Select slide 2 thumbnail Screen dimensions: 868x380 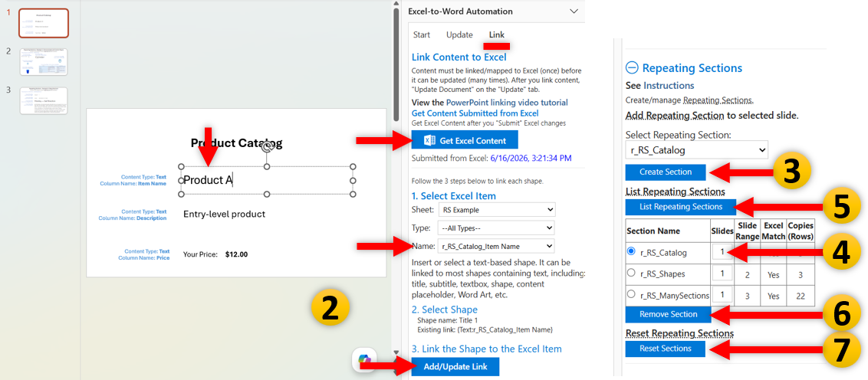coord(44,62)
